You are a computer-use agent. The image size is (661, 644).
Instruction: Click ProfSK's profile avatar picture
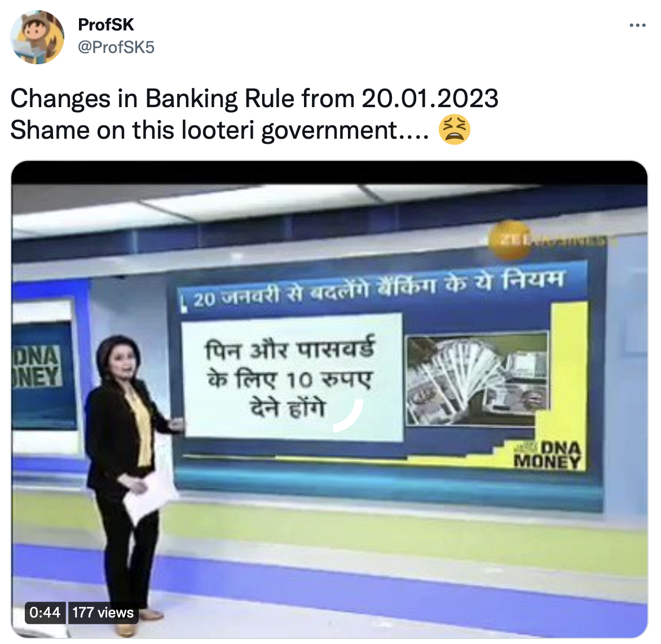[x=37, y=37]
